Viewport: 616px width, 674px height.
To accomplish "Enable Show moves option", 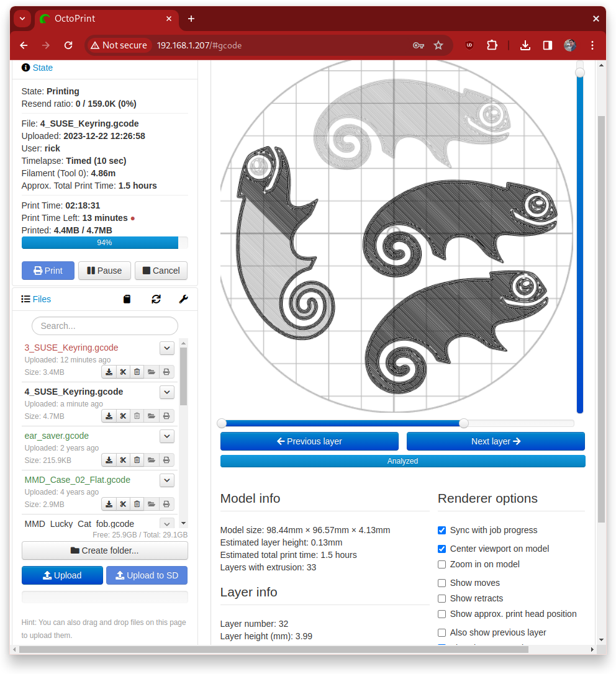I will 442,583.
